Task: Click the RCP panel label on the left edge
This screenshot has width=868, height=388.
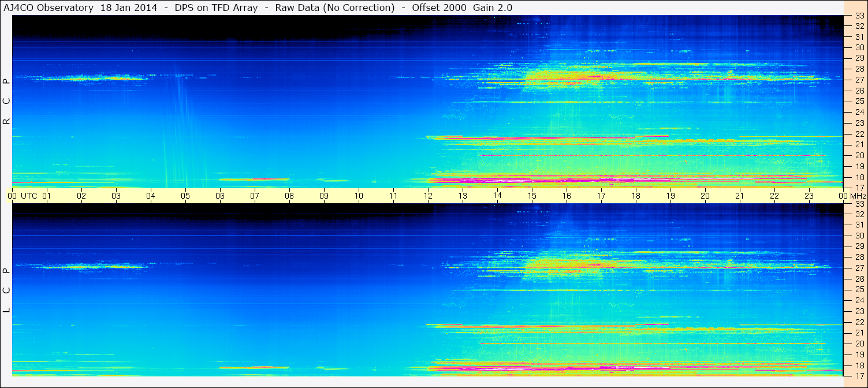Action: click(6, 102)
